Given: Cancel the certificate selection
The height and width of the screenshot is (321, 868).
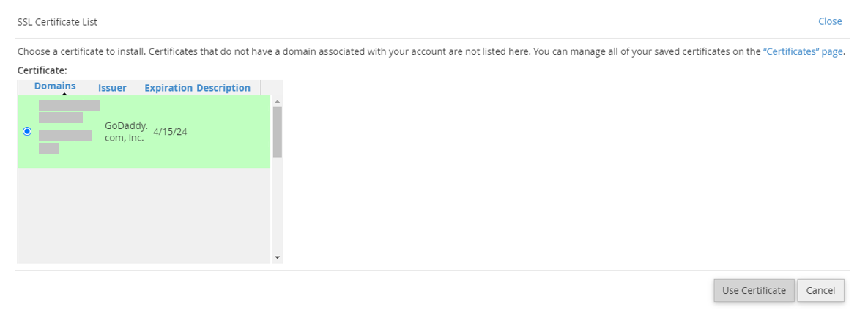Looking at the screenshot, I should pos(820,290).
